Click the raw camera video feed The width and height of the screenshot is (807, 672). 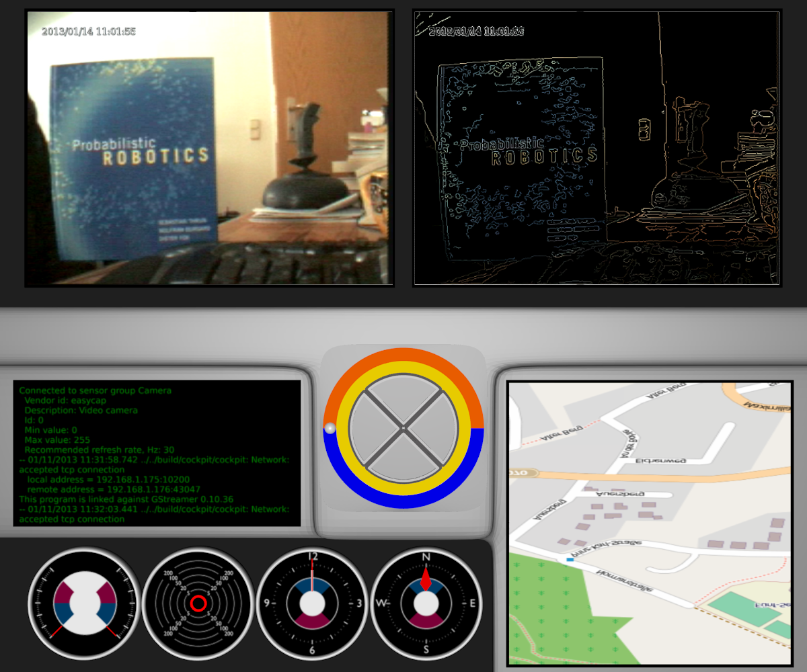pos(209,149)
